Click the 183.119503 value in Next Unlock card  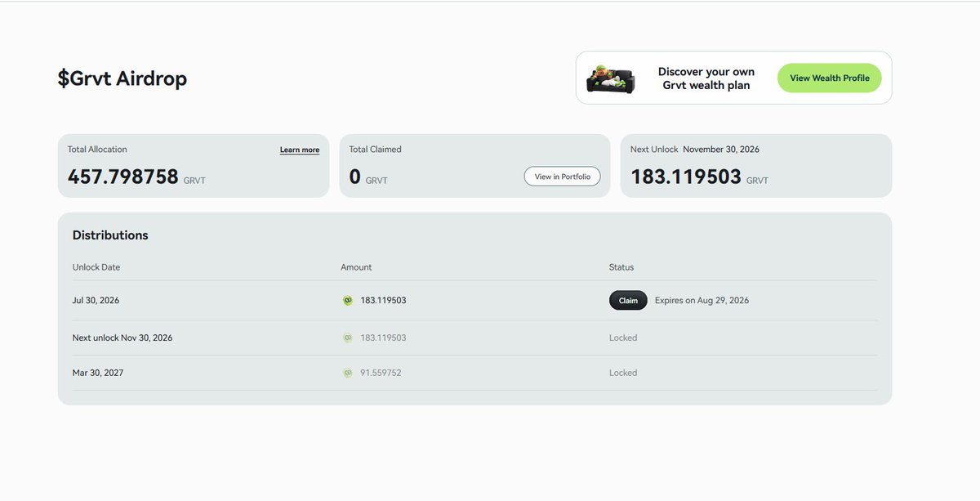pos(686,177)
